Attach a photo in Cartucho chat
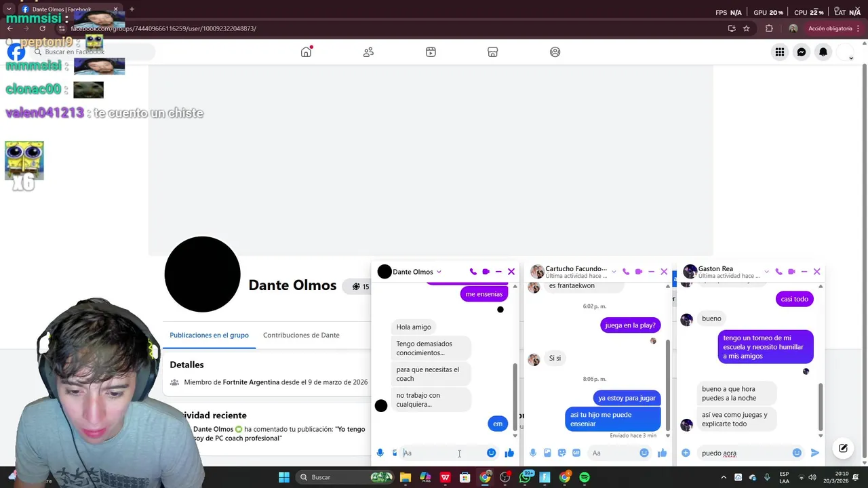The height and width of the screenshot is (488, 868). [547, 453]
